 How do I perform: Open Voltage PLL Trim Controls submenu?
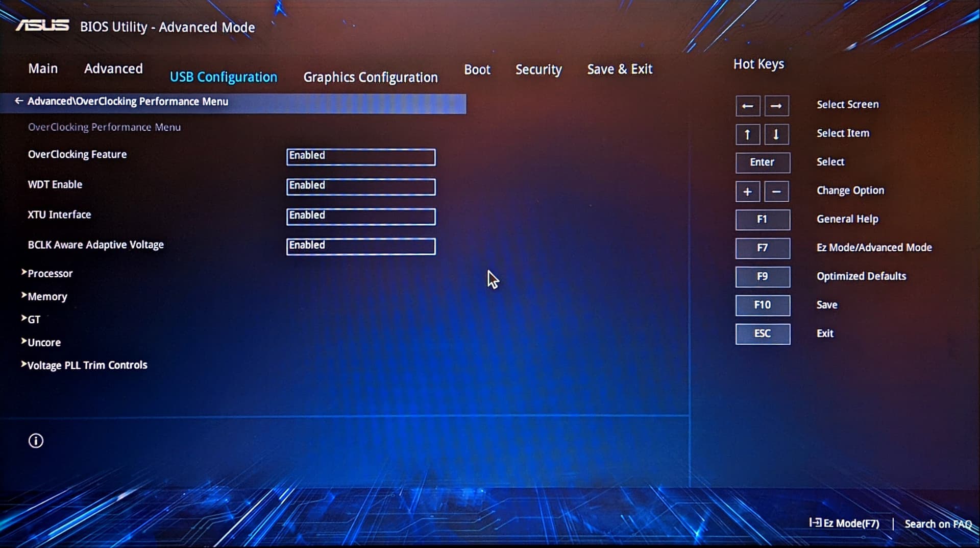click(87, 365)
